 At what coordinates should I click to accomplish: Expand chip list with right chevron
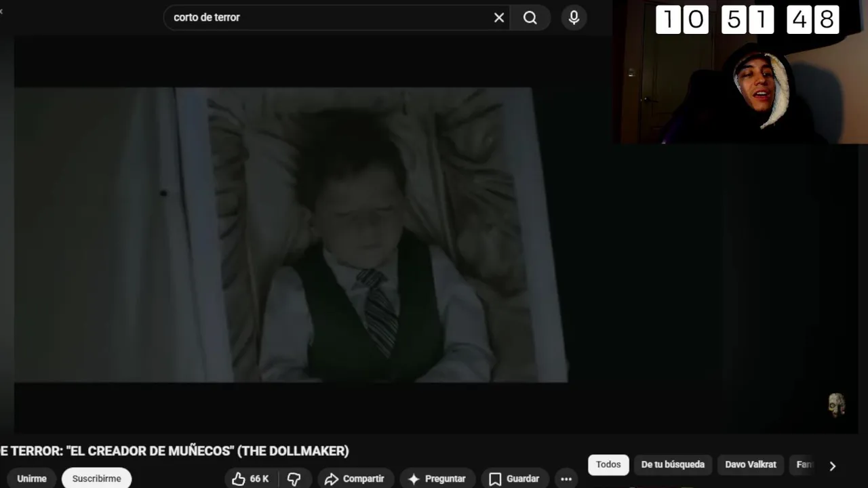833,466
